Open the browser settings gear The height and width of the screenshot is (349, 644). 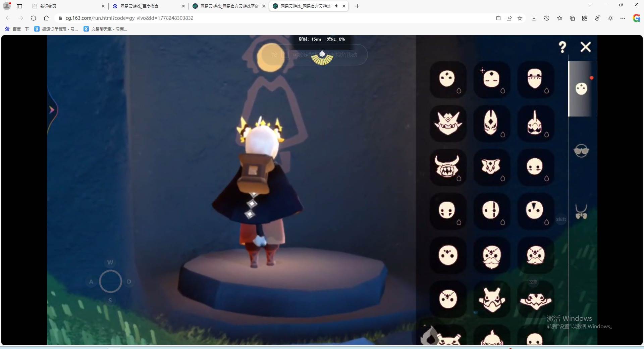pos(610,18)
